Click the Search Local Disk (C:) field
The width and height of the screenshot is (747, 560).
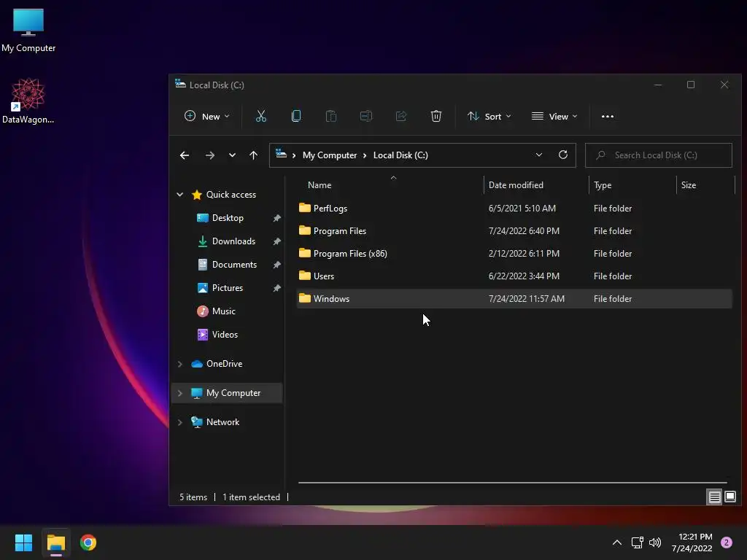coord(659,155)
